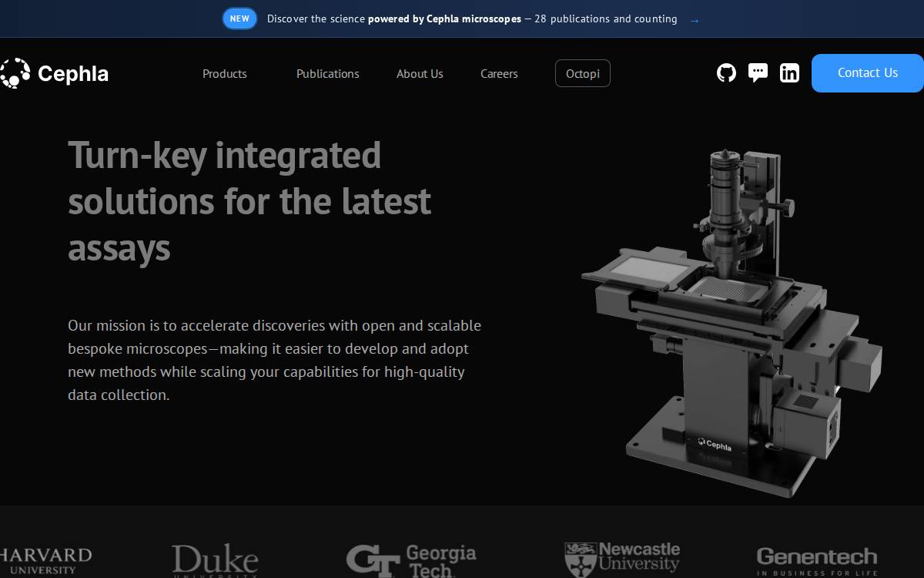Click the banner text about Cephla microscopes

point(472,18)
